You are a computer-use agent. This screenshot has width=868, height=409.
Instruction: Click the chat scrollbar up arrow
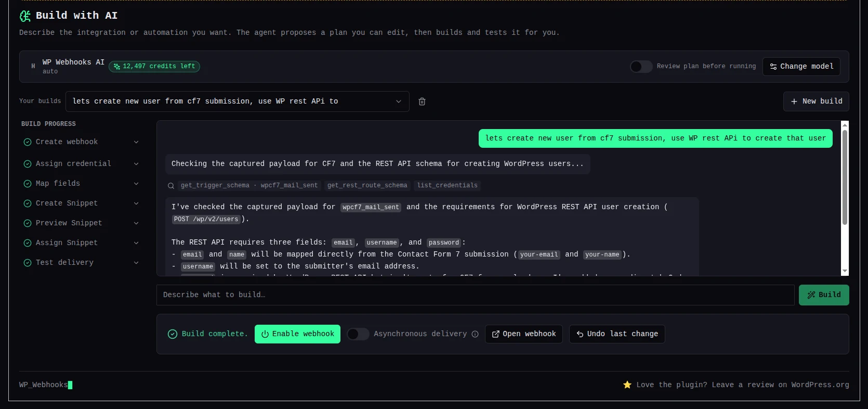pos(845,125)
